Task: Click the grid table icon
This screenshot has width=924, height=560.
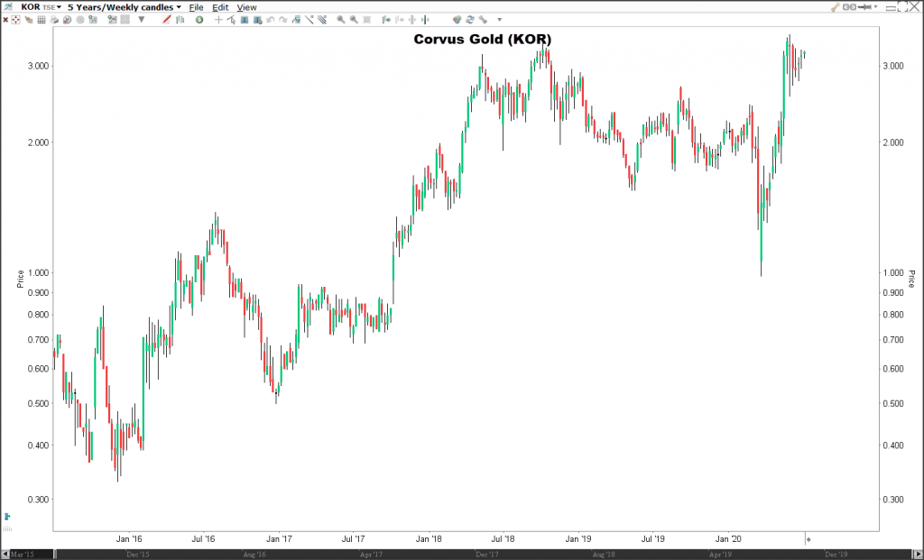Action: point(42,20)
